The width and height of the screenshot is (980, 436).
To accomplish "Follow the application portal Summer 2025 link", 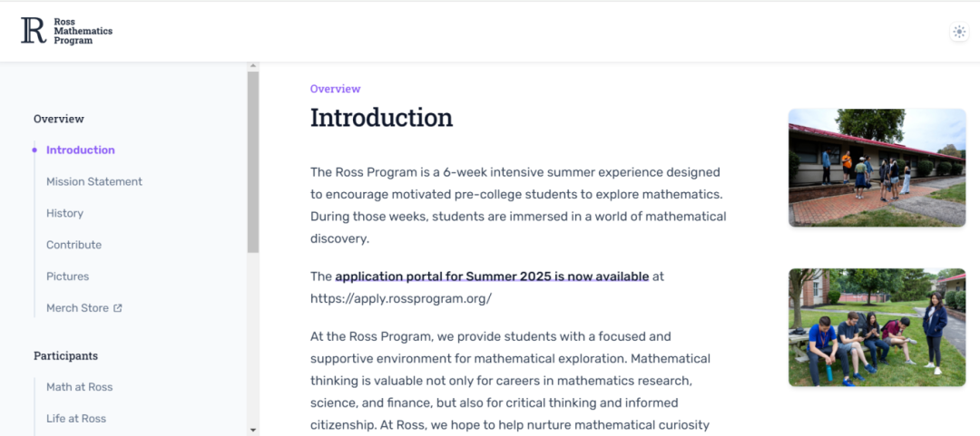I will point(492,276).
